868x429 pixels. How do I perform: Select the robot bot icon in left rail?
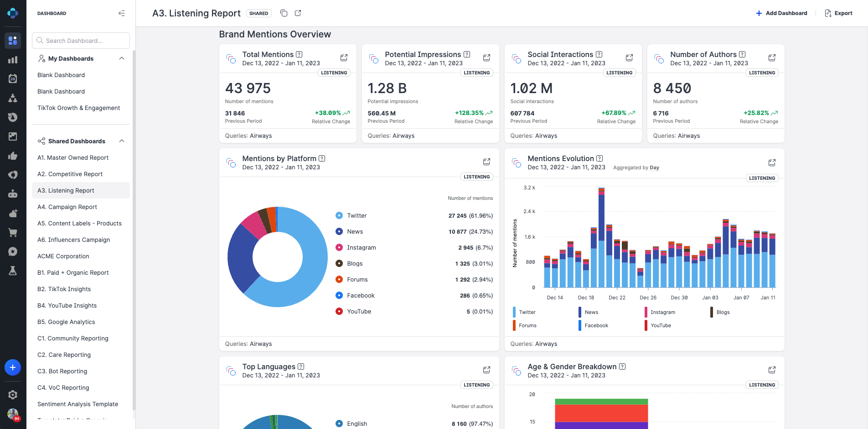pos(13,194)
